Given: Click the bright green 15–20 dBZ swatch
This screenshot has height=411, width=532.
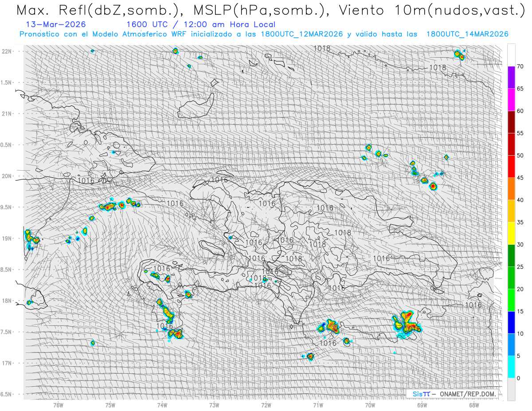Looking at the screenshot, I should (511, 300).
